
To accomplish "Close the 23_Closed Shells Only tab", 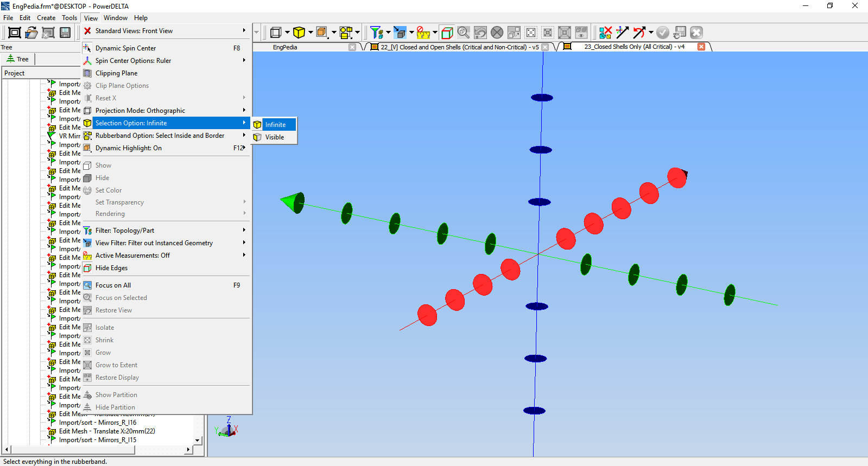I will (701, 47).
